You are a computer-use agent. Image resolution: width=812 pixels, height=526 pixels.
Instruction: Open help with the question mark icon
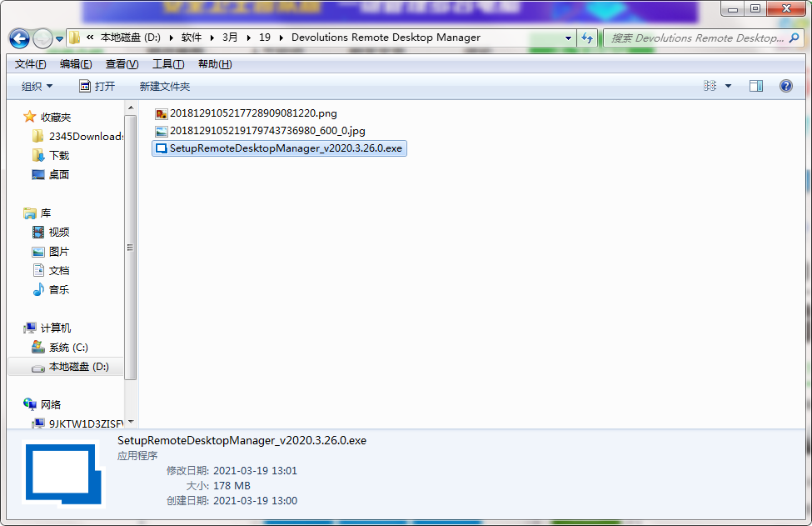tap(785, 86)
